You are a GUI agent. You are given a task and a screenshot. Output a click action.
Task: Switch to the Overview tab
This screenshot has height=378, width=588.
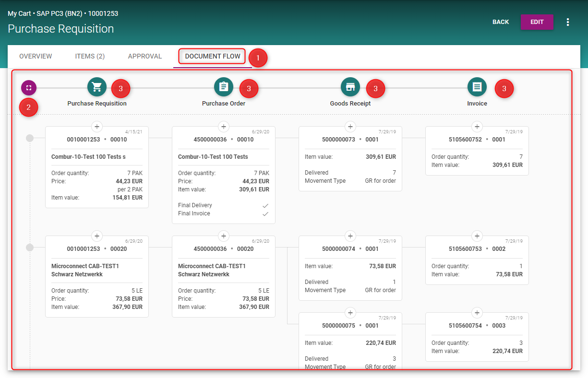pyautogui.click(x=36, y=57)
